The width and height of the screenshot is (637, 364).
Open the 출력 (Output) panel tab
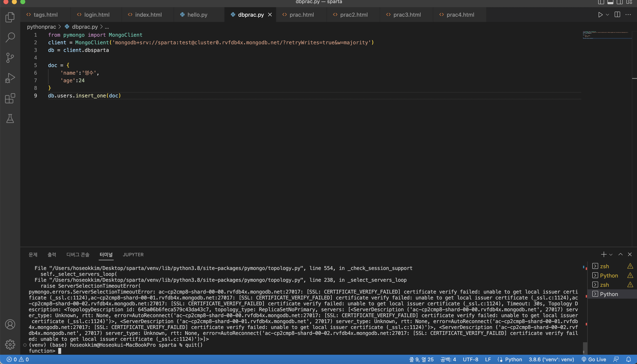coord(52,255)
